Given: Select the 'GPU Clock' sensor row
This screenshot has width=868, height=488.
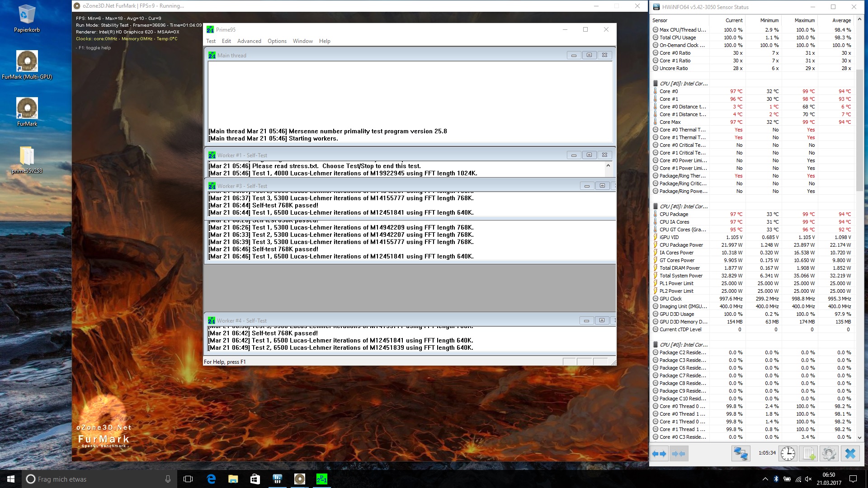Looking at the screenshot, I should click(x=752, y=299).
